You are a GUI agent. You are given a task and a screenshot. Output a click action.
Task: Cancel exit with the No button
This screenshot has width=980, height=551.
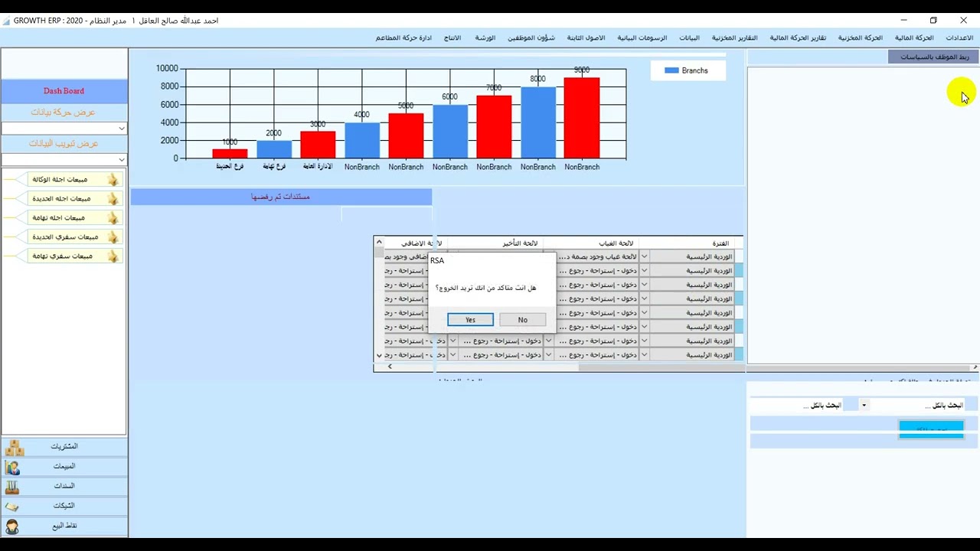[x=522, y=320]
